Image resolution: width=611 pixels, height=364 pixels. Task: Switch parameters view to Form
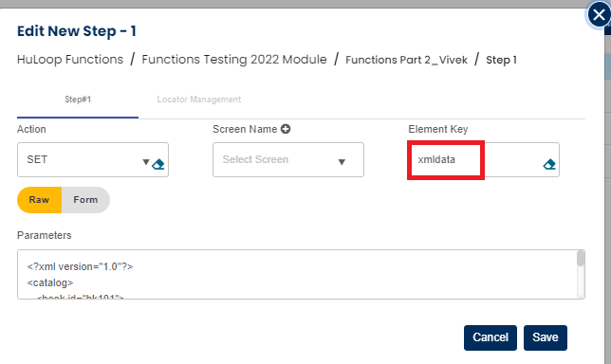(x=85, y=200)
